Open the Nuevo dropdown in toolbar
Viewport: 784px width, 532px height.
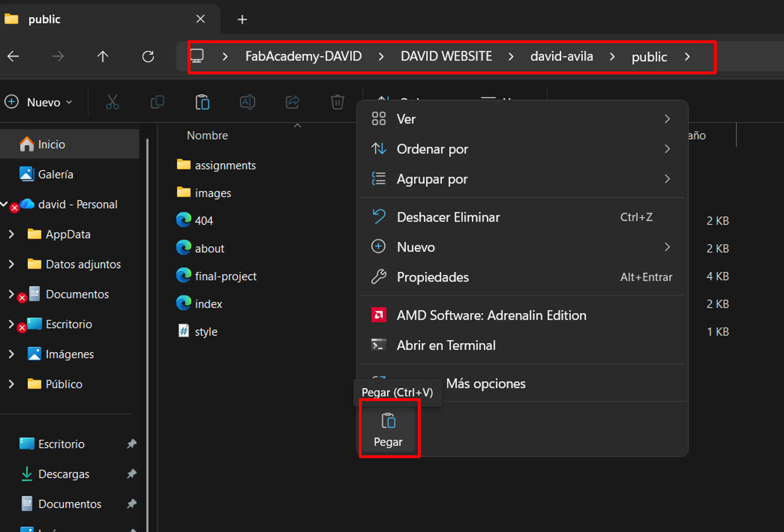coord(38,102)
